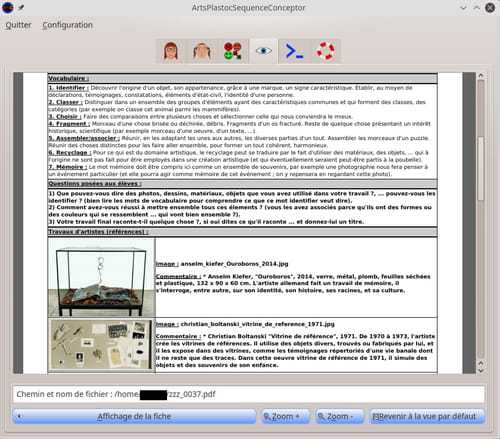Click the '7. Mémoire :' vocabulary term
This screenshot has height=439, width=500.
coord(68,167)
